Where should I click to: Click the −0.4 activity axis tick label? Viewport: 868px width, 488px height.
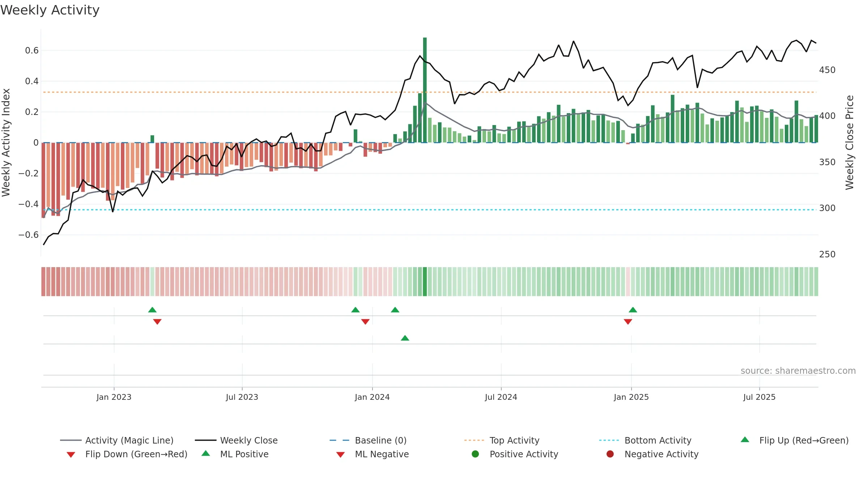(29, 204)
